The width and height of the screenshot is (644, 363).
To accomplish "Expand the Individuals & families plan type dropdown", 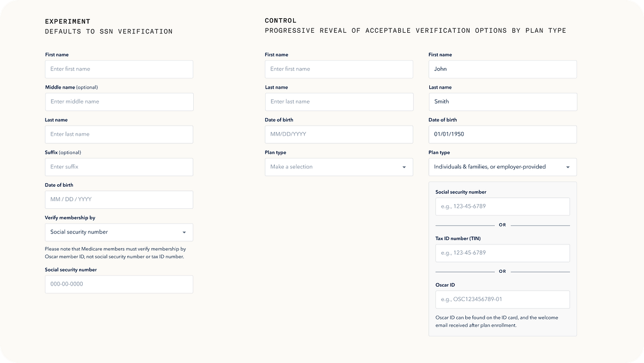I will 502,167.
